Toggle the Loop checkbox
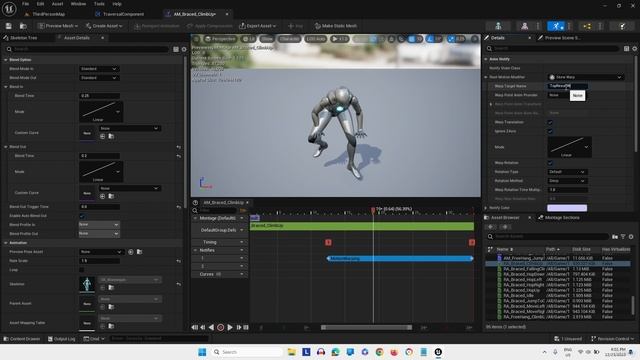This screenshot has height=360, width=640. tap(82, 270)
